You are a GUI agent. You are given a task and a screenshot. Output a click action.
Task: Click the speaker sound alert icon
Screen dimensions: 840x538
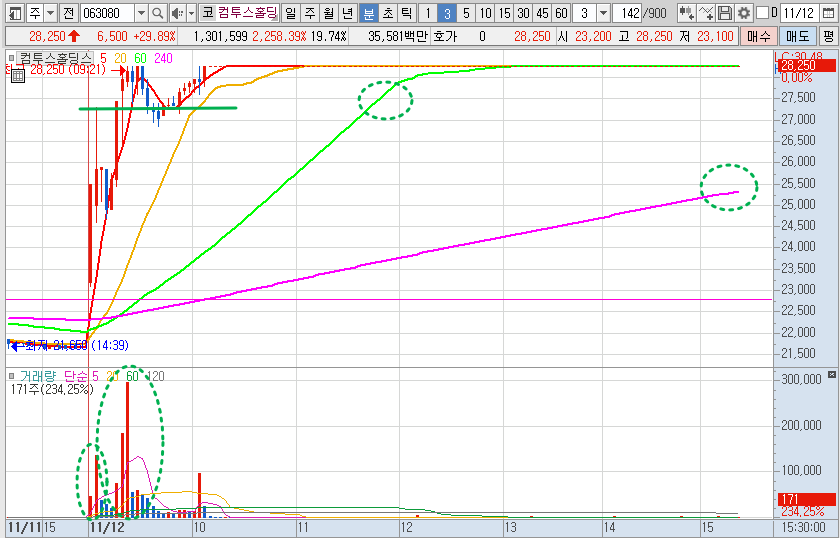(177, 13)
